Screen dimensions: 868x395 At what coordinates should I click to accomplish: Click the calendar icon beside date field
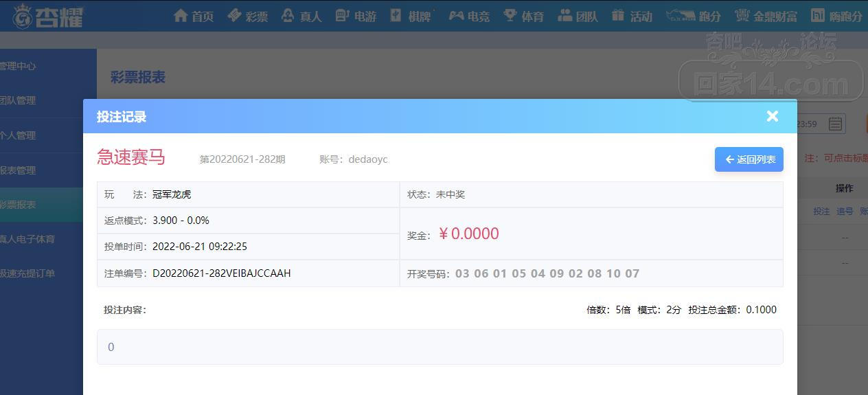(x=835, y=124)
